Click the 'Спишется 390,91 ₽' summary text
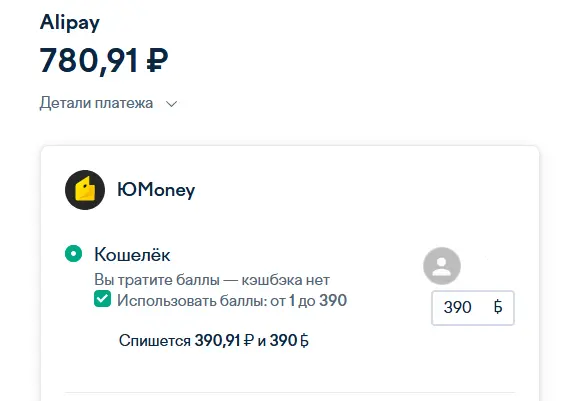 click(x=186, y=341)
